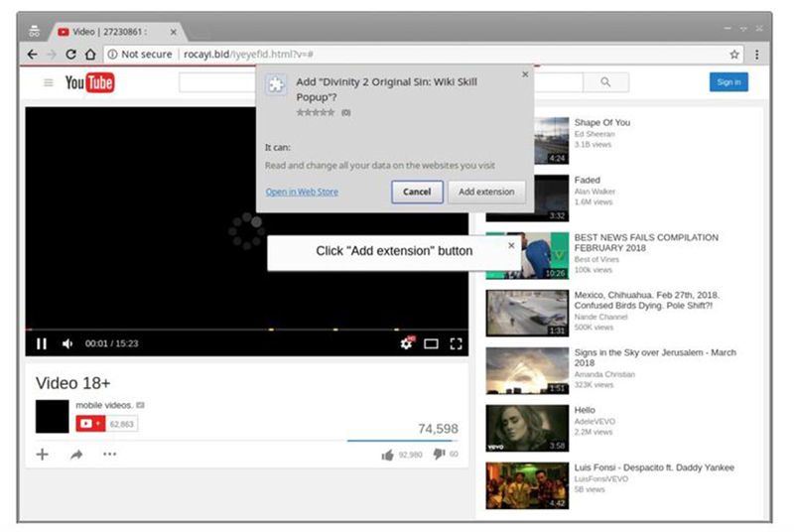Click the plus Add to icon
The width and height of the screenshot is (794, 532).
click(43, 454)
